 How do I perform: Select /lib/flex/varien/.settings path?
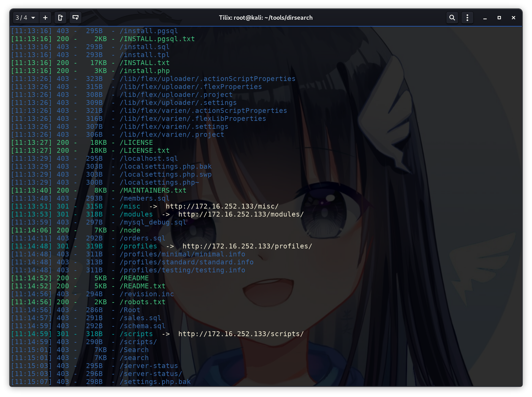pos(174,127)
